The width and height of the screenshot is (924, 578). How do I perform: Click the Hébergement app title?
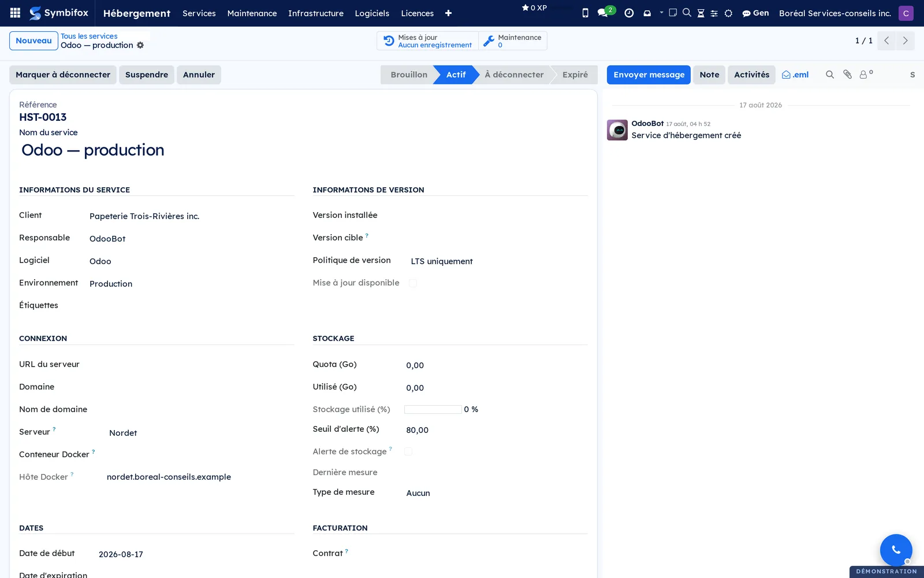coord(137,13)
